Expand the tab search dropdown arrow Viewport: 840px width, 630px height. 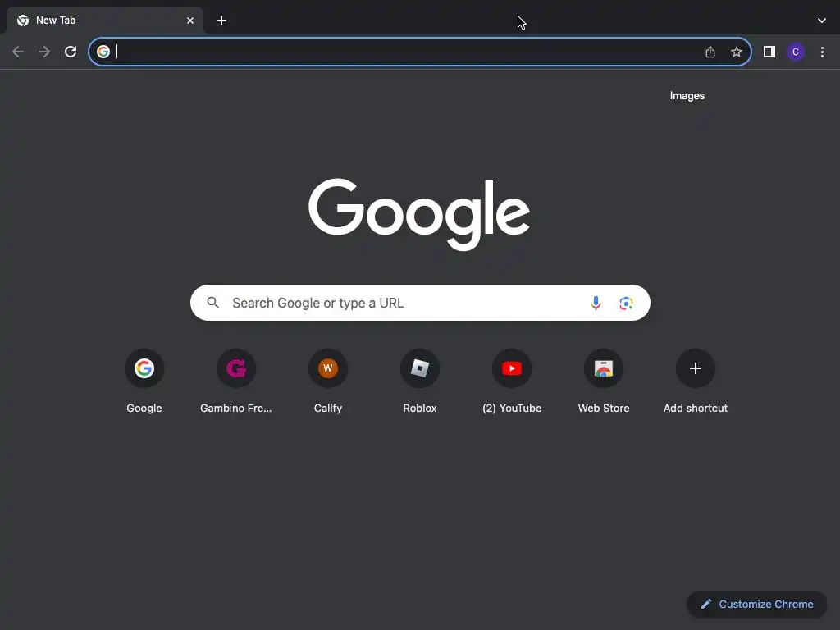[x=822, y=21]
